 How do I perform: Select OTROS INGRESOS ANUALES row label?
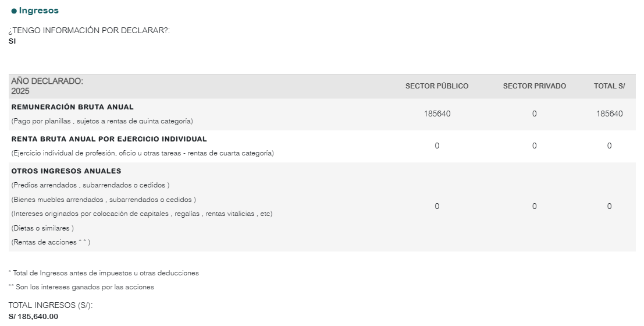point(66,171)
